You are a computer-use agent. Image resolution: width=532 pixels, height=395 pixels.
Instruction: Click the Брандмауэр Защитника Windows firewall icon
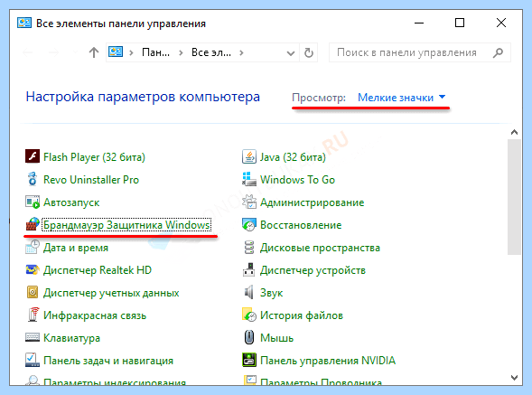coord(33,224)
